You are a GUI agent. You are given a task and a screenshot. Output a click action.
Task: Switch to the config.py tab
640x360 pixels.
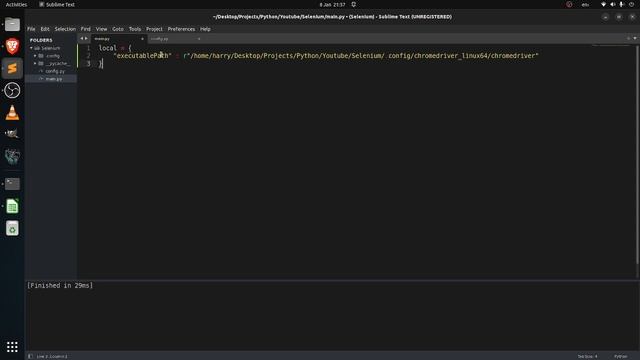(175, 39)
